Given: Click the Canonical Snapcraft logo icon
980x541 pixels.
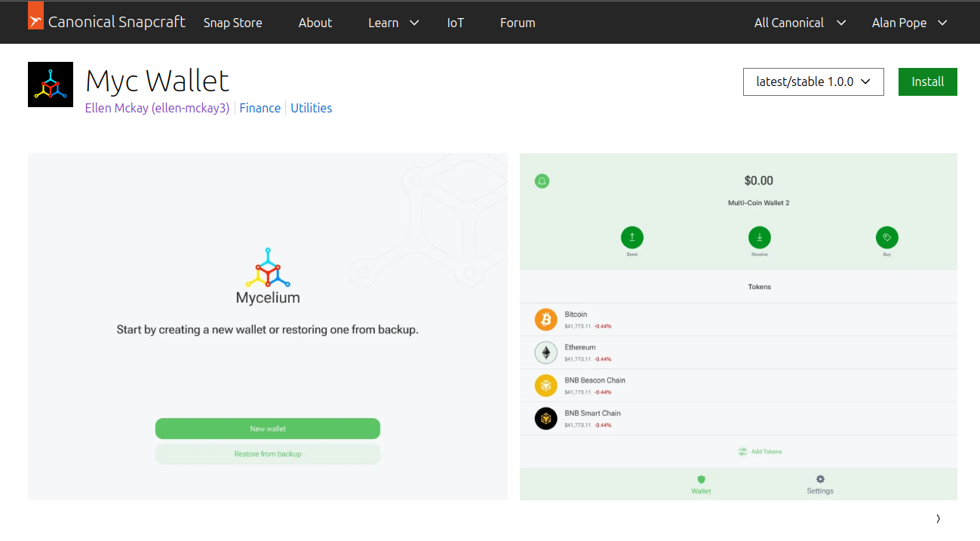Looking at the screenshot, I should coord(35,16).
